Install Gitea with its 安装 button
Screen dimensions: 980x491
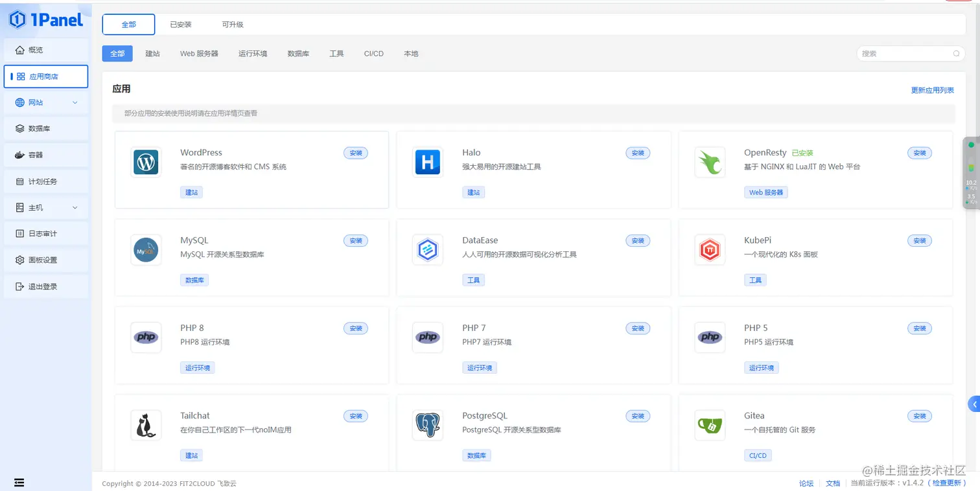coord(920,417)
